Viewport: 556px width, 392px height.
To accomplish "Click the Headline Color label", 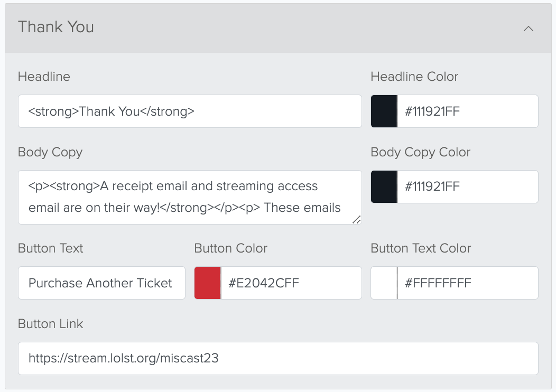I will [x=414, y=77].
